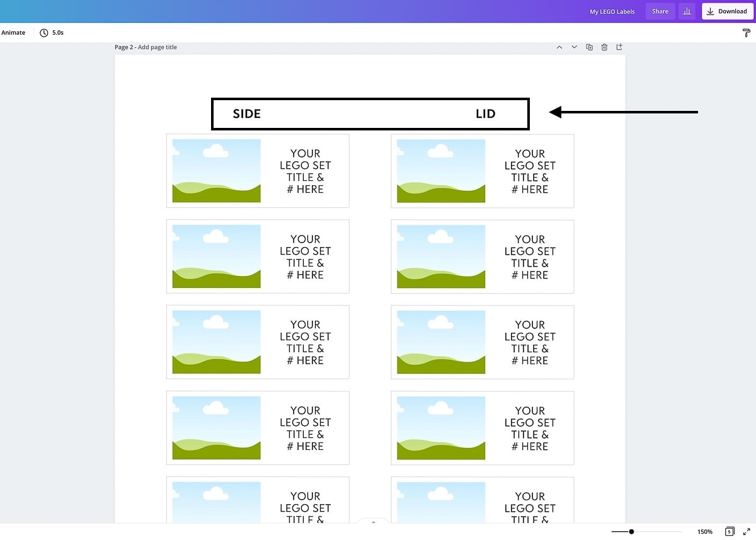The height and width of the screenshot is (540, 756).
Task: Open the 150% zoom level menu
Action: click(x=704, y=531)
